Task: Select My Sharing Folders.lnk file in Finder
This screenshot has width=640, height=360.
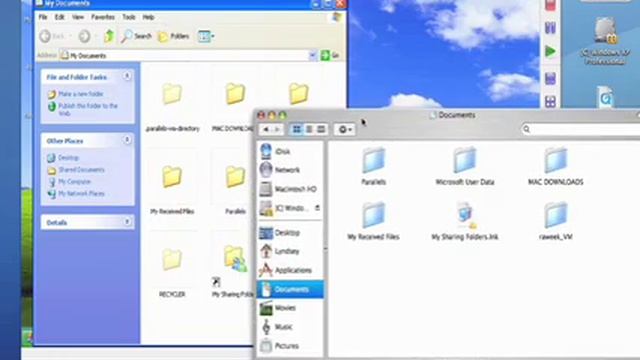Action: pyautogui.click(x=464, y=221)
